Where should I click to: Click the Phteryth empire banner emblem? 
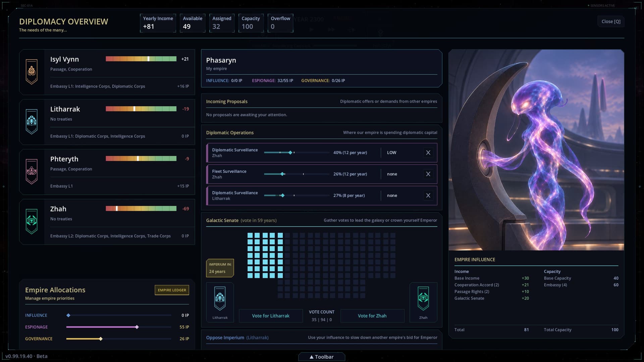coord(32,172)
